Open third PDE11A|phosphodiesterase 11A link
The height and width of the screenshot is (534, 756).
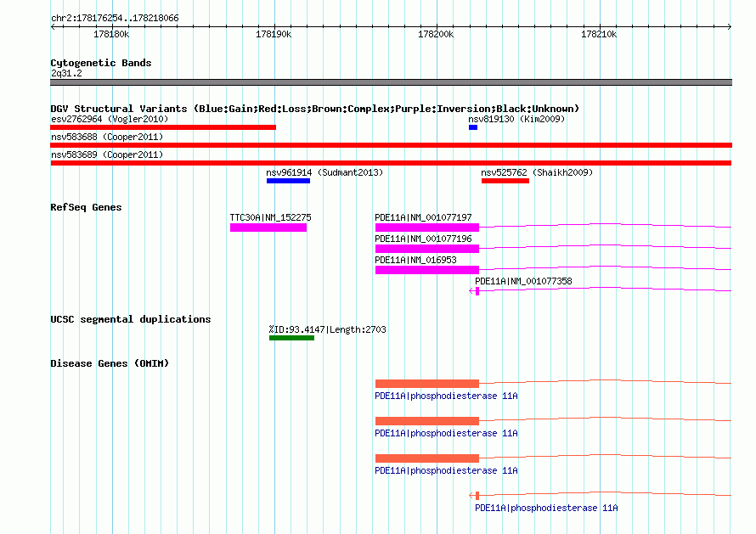(x=446, y=470)
